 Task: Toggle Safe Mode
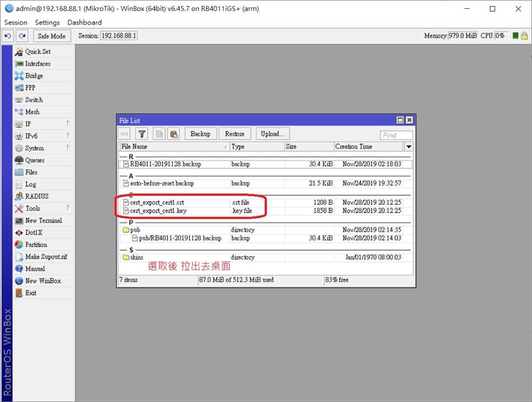click(52, 36)
